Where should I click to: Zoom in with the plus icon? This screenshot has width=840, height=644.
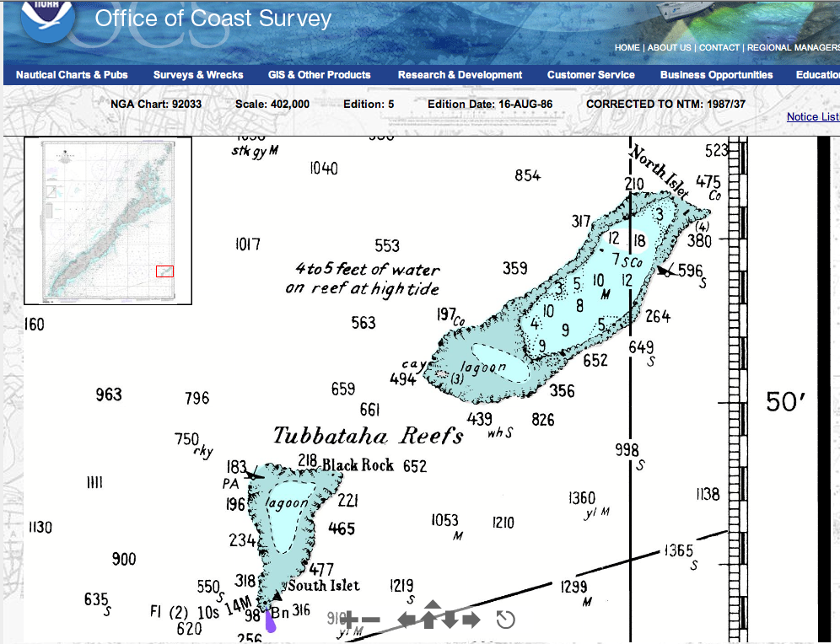[x=349, y=621]
